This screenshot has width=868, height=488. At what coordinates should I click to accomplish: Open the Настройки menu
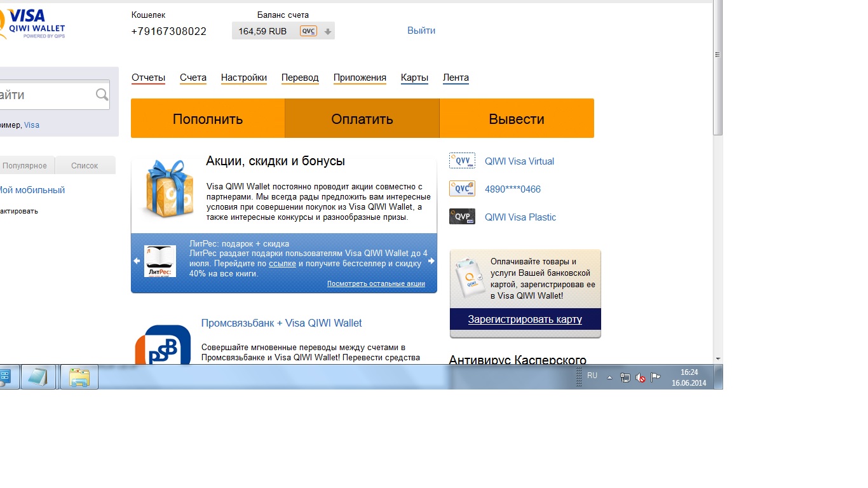pyautogui.click(x=244, y=78)
